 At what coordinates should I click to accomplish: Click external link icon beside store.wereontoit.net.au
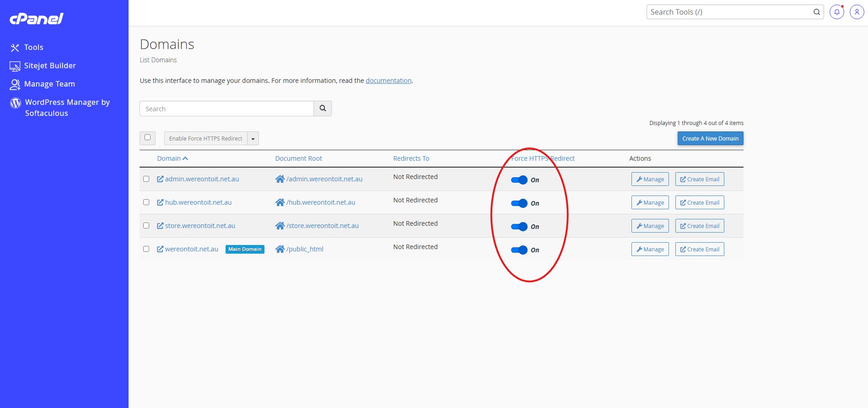160,226
